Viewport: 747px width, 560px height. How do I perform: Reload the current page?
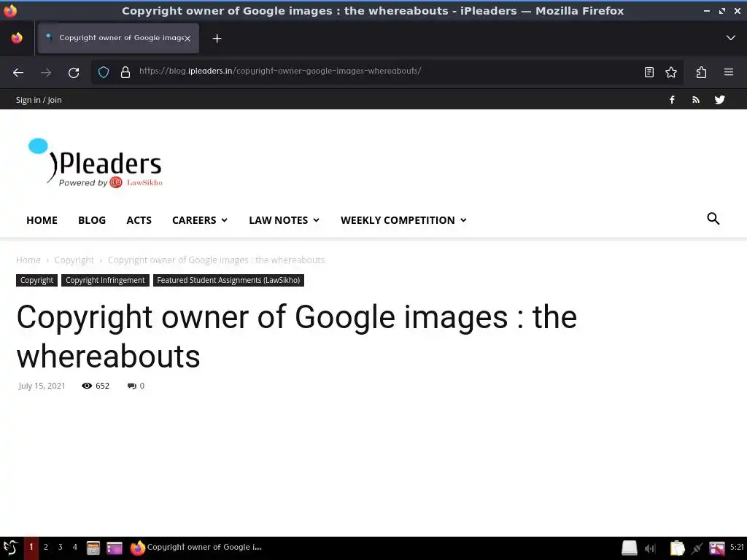tap(74, 72)
